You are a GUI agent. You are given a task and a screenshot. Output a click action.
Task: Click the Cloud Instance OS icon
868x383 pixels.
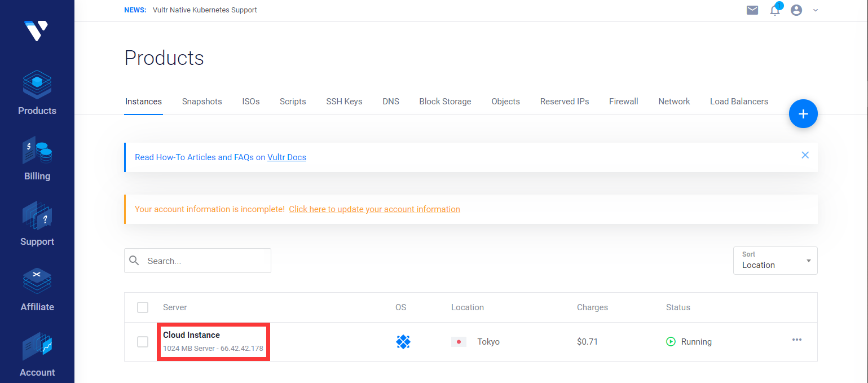coord(403,341)
